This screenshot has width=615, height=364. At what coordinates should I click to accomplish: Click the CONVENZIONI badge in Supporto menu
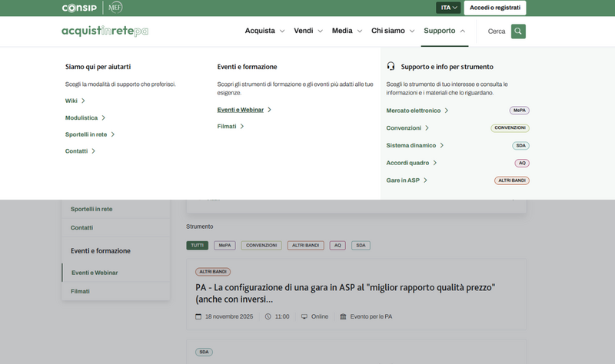click(510, 128)
